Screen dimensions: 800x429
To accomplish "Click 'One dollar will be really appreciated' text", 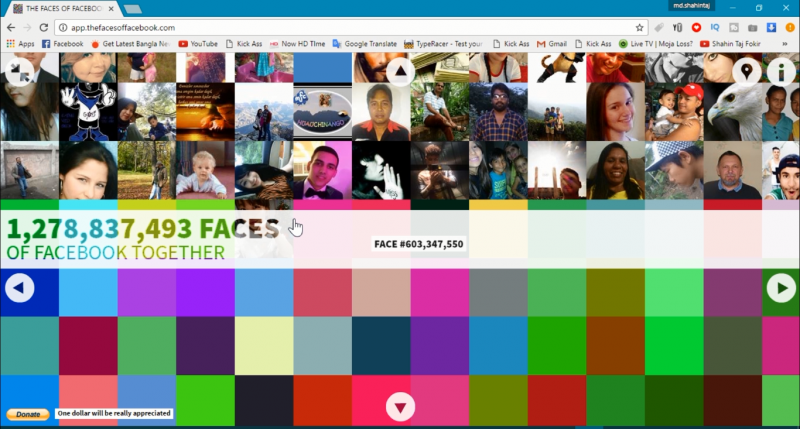I will click(x=114, y=413).
